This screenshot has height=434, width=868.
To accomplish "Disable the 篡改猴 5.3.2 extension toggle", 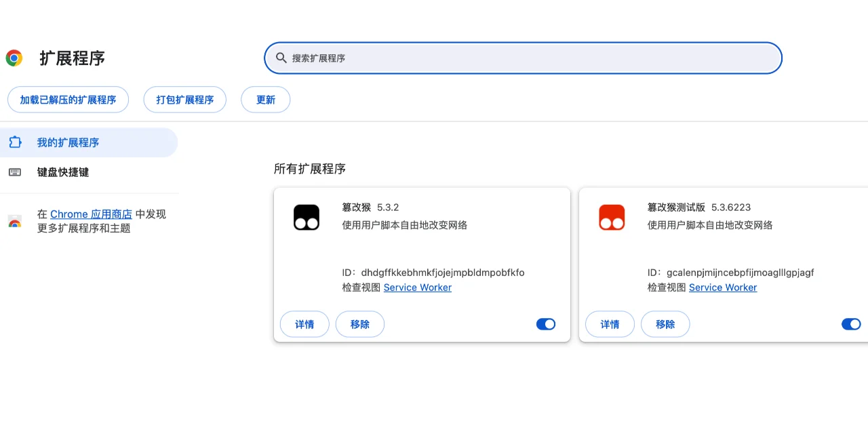I will pyautogui.click(x=546, y=324).
